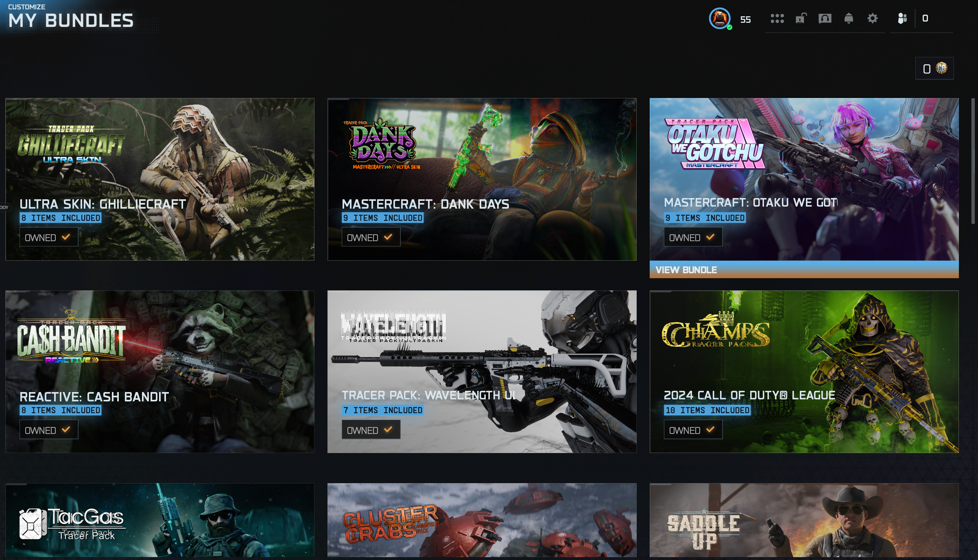Image resolution: width=978 pixels, height=560 pixels.
Task: Click the Owned badge on Otaku We Gotchu
Action: (693, 237)
